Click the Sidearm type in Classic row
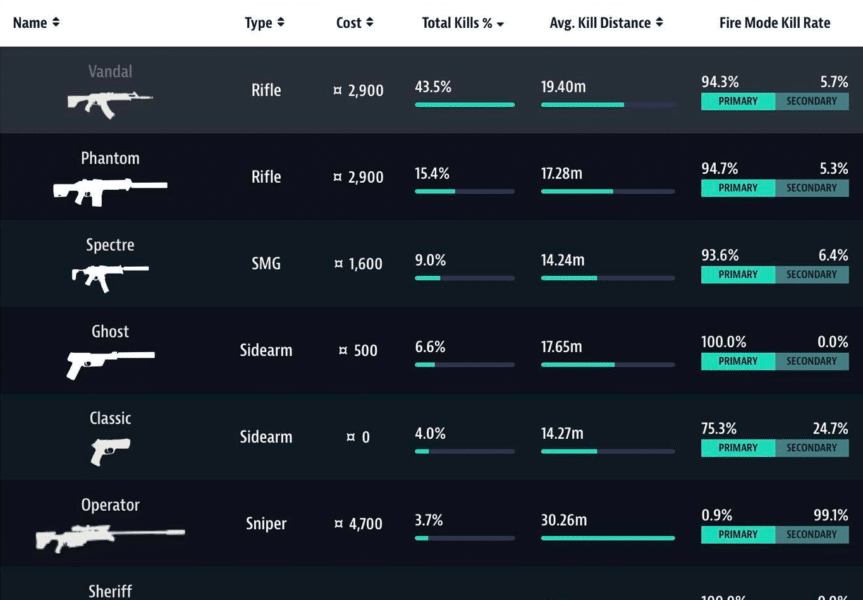 [266, 437]
